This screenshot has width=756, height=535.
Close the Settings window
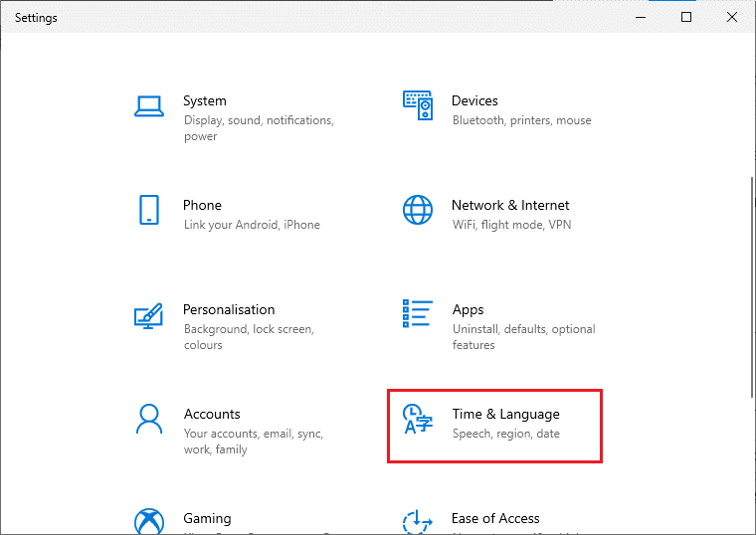pos(731,17)
